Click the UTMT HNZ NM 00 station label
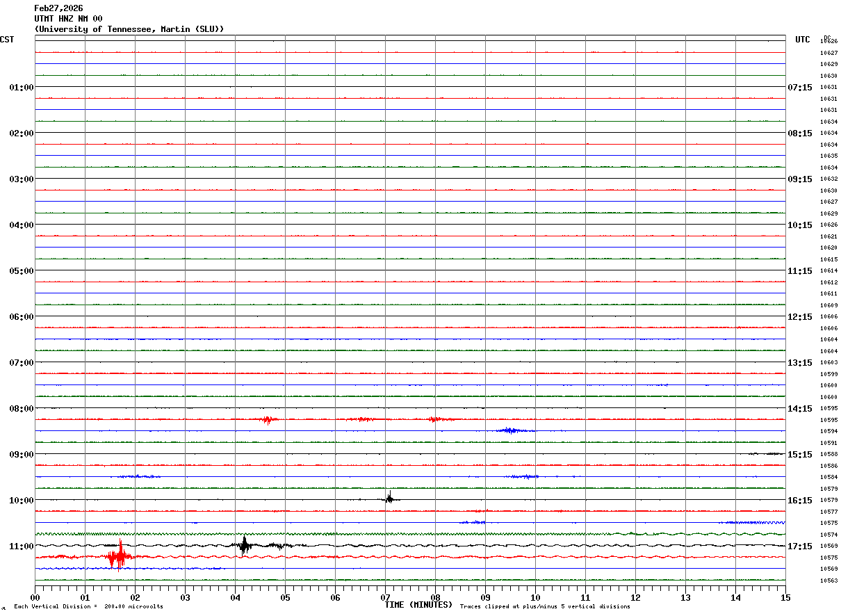The image size is (841, 616). click(68, 19)
